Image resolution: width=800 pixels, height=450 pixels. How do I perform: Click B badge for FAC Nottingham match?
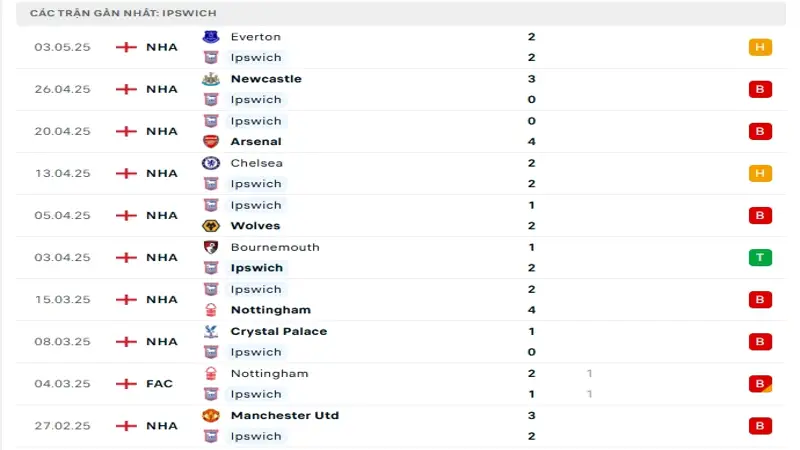(759, 384)
